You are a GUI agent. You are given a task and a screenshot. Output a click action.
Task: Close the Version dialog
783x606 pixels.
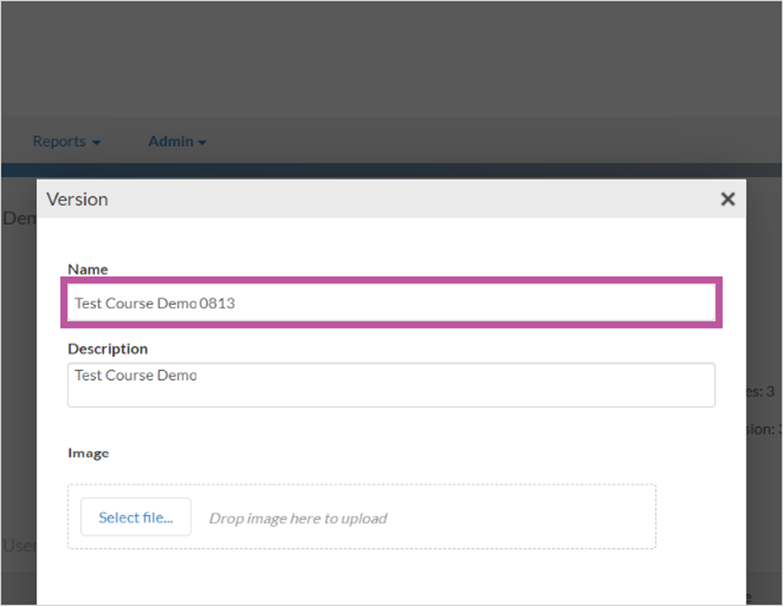(728, 199)
